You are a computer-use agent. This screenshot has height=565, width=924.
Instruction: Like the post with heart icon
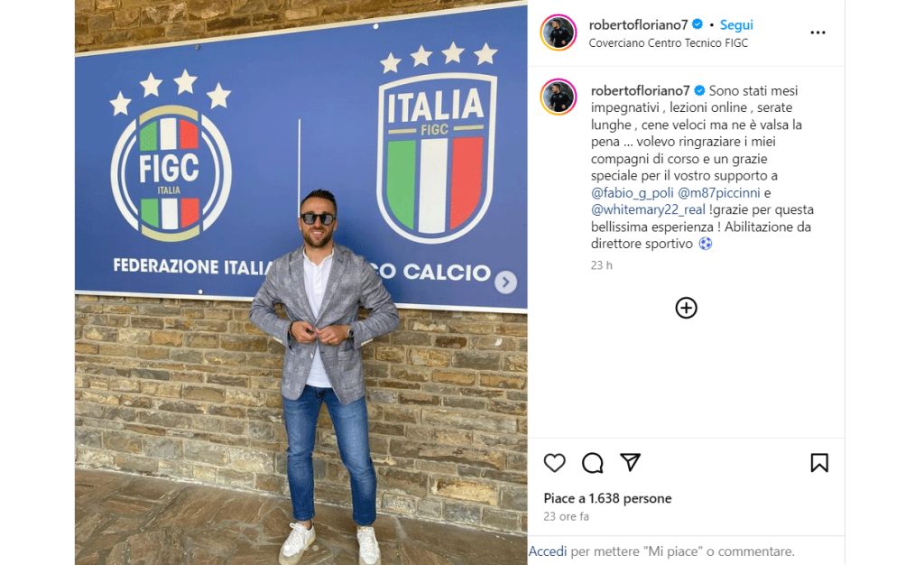[555, 463]
